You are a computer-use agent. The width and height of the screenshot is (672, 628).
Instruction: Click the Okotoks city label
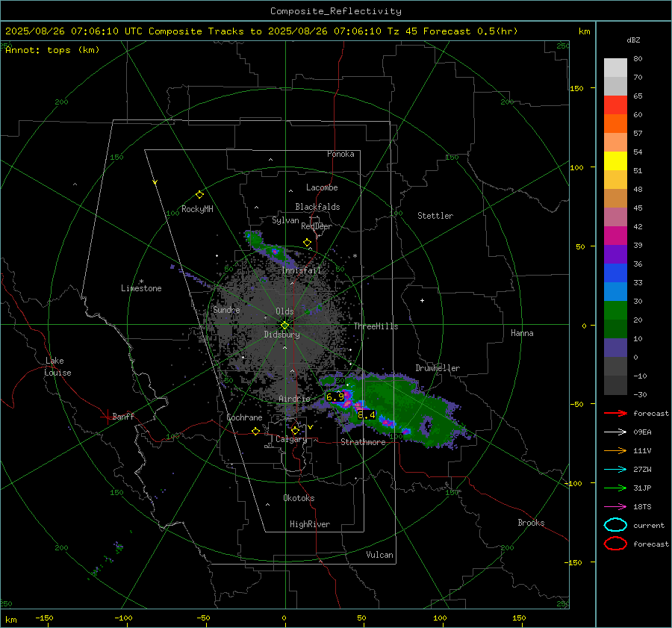[x=299, y=498]
